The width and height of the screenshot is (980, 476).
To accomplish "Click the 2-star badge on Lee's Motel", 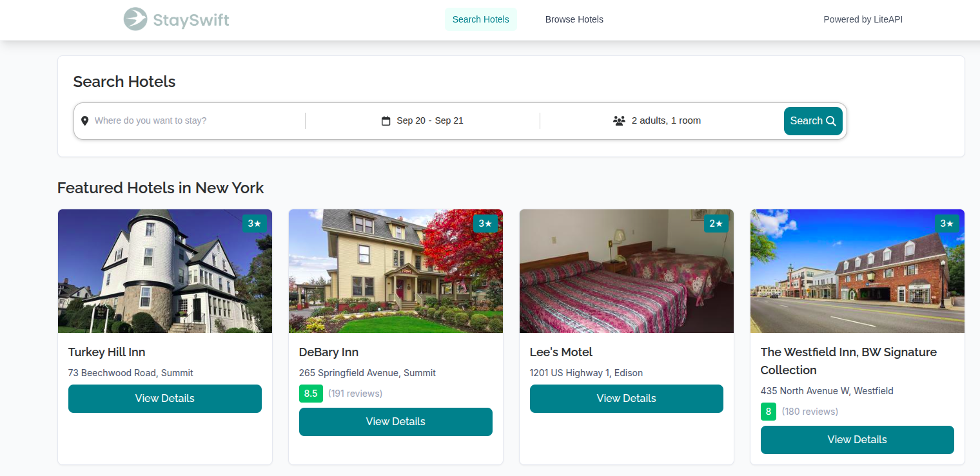I will pyautogui.click(x=716, y=224).
